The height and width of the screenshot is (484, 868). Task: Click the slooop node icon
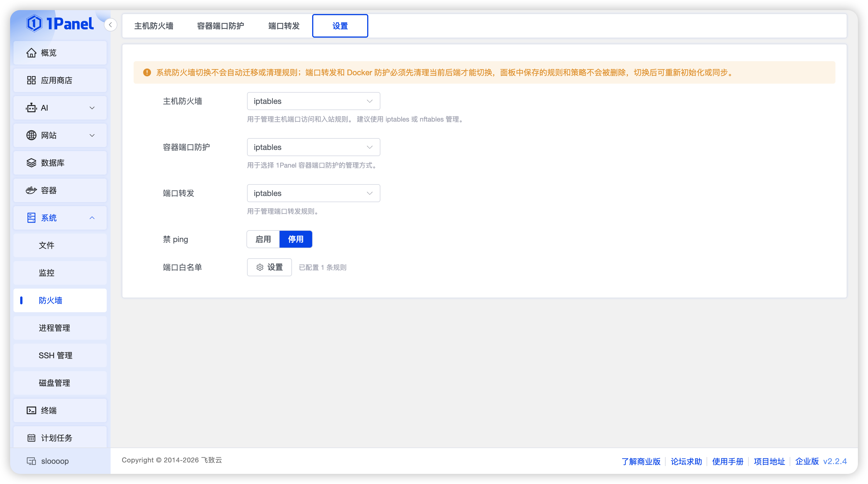pyautogui.click(x=31, y=461)
